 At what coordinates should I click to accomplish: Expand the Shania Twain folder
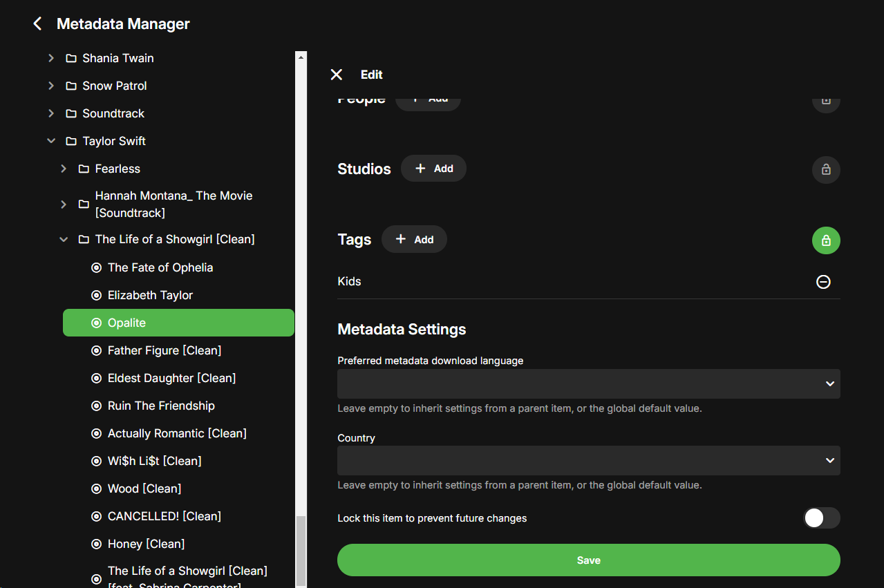click(51, 58)
